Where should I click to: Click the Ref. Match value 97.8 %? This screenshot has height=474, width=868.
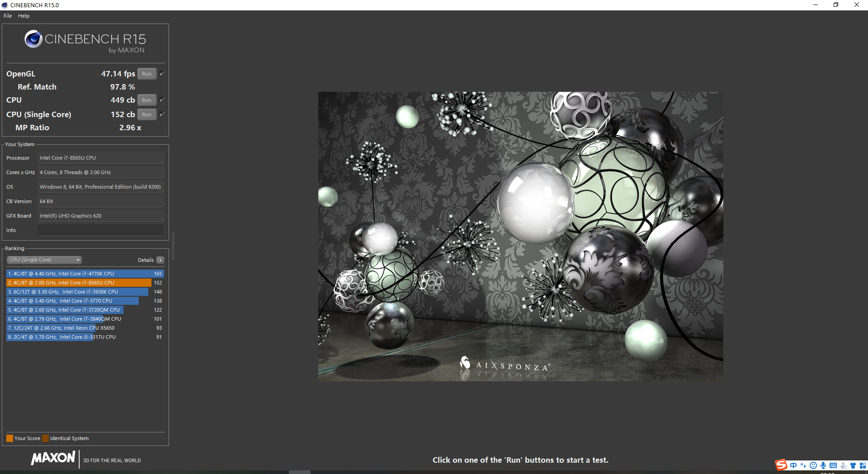pos(123,87)
